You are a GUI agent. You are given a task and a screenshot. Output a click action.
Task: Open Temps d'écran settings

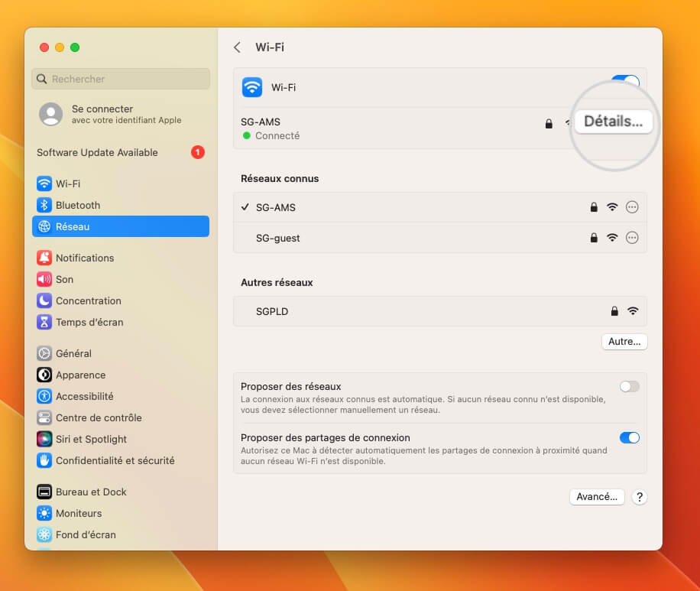(121, 322)
